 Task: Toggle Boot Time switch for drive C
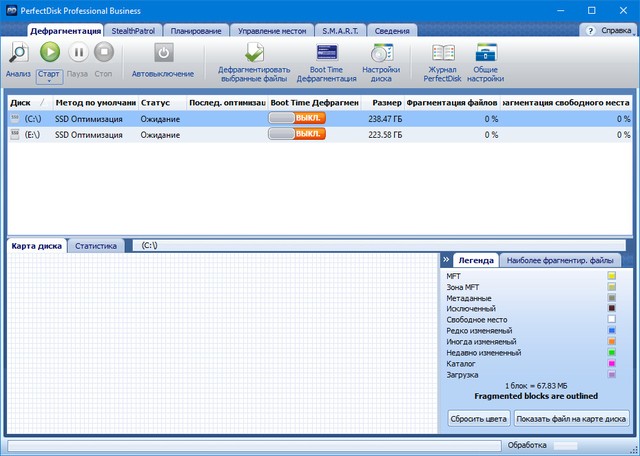[297, 118]
